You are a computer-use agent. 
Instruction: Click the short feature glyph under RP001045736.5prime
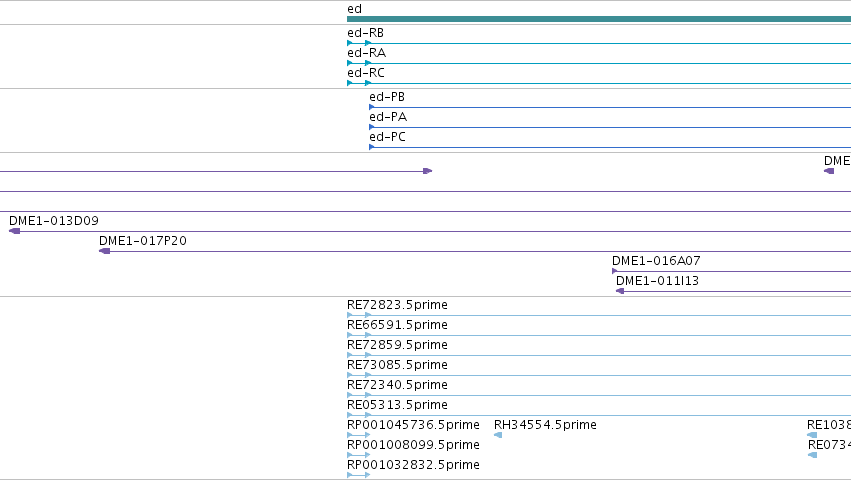(x=359, y=435)
